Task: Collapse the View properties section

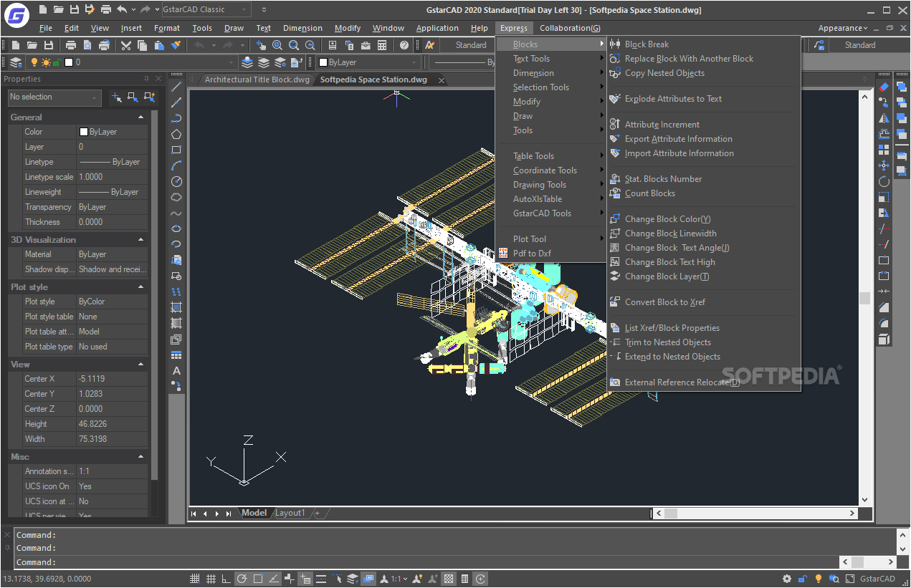Action: [x=141, y=364]
